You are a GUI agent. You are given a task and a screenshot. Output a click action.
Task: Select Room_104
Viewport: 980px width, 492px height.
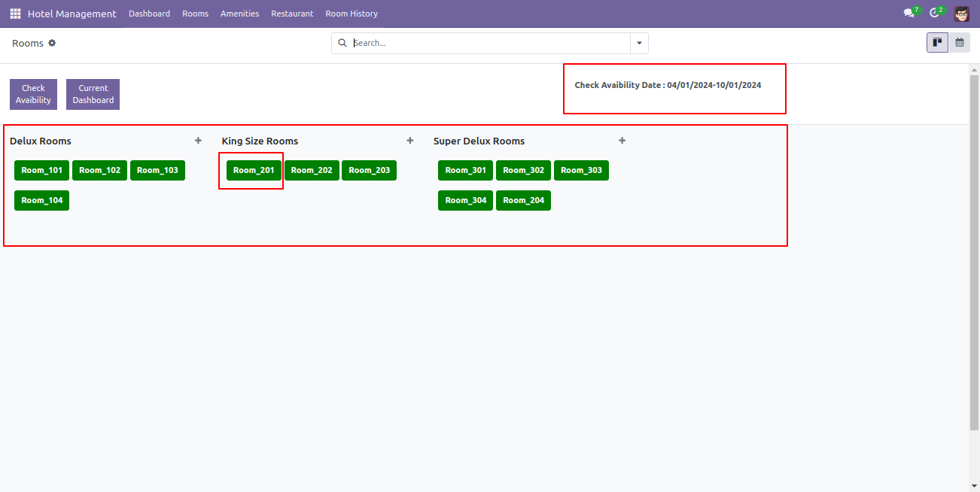click(42, 200)
